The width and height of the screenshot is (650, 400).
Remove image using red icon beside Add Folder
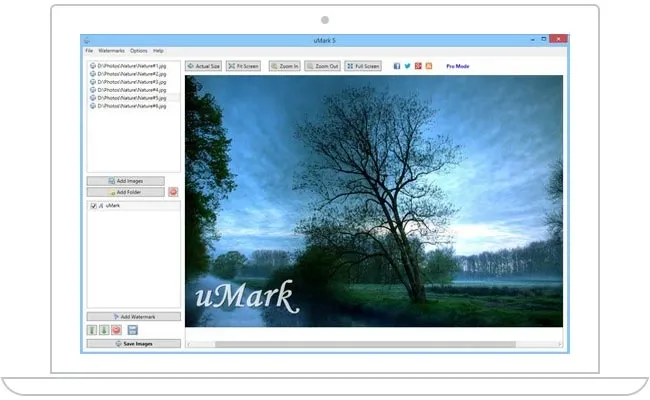(x=173, y=192)
